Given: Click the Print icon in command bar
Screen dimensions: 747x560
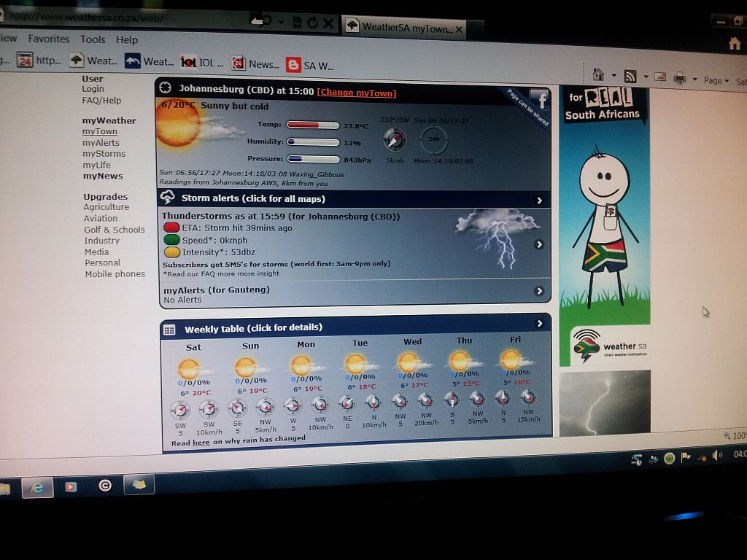Looking at the screenshot, I should click(x=680, y=79).
